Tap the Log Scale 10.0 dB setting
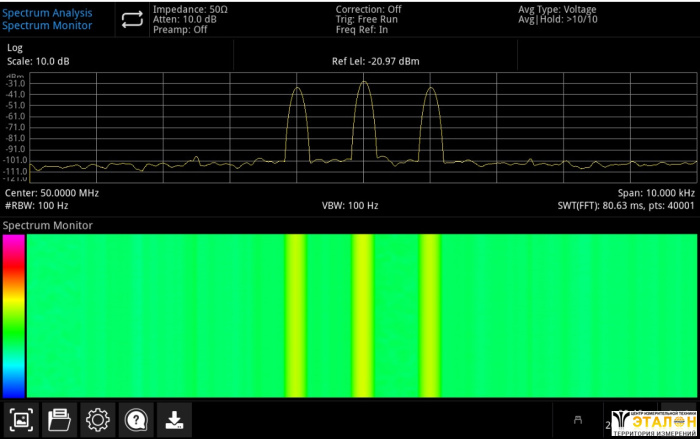This screenshot has height=439, width=700. [x=38, y=55]
